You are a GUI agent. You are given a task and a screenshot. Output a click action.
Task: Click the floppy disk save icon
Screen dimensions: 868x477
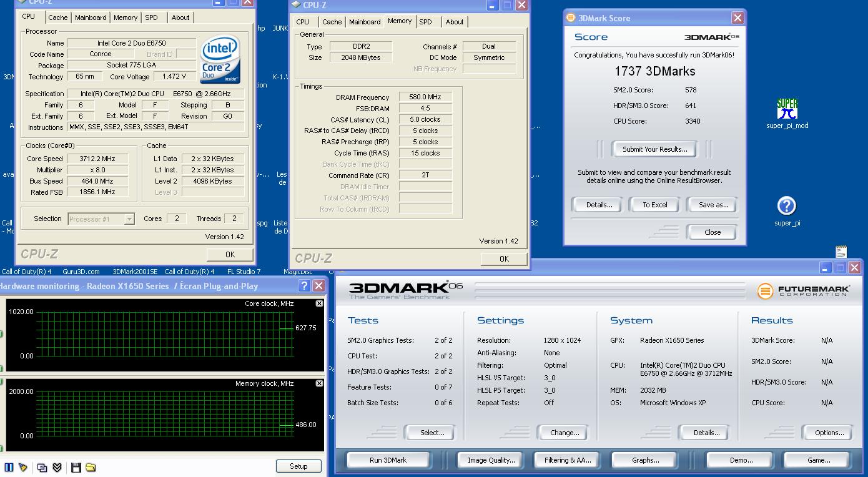pyautogui.click(x=76, y=467)
